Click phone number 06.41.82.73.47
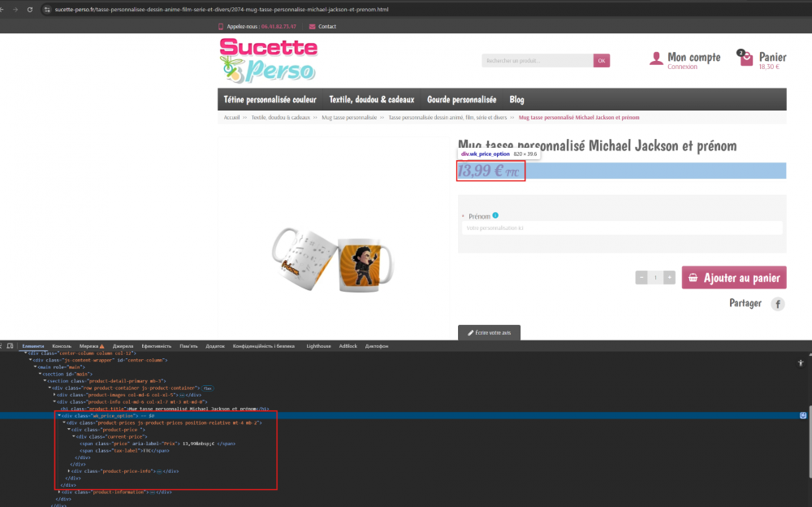 [x=279, y=27]
